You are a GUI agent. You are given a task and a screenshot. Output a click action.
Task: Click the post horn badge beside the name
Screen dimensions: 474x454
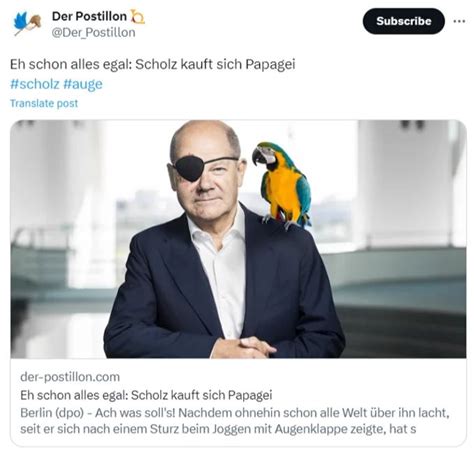[x=138, y=17]
